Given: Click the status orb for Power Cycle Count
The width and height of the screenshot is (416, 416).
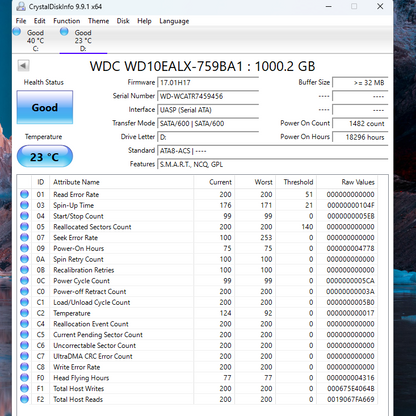Looking at the screenshot, I should coord(24,280).
